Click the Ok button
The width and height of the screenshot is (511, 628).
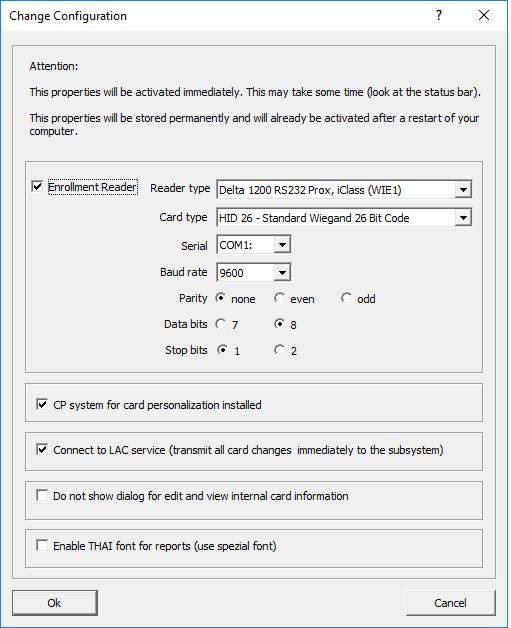click(54, 603)
